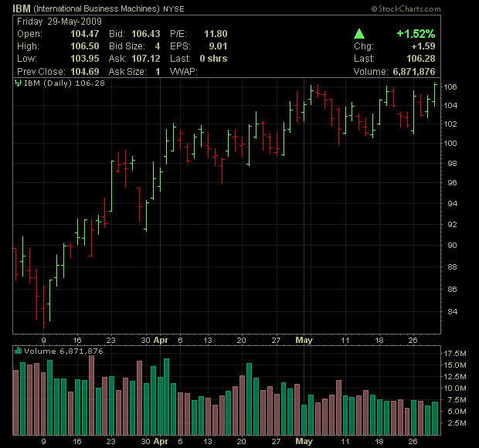Click the 106 price axis label
479x448 pixels.
coord(450,87)
